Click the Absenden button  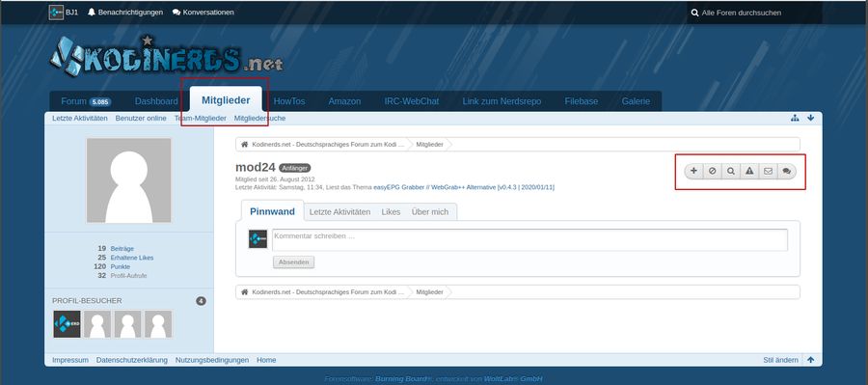293,262
